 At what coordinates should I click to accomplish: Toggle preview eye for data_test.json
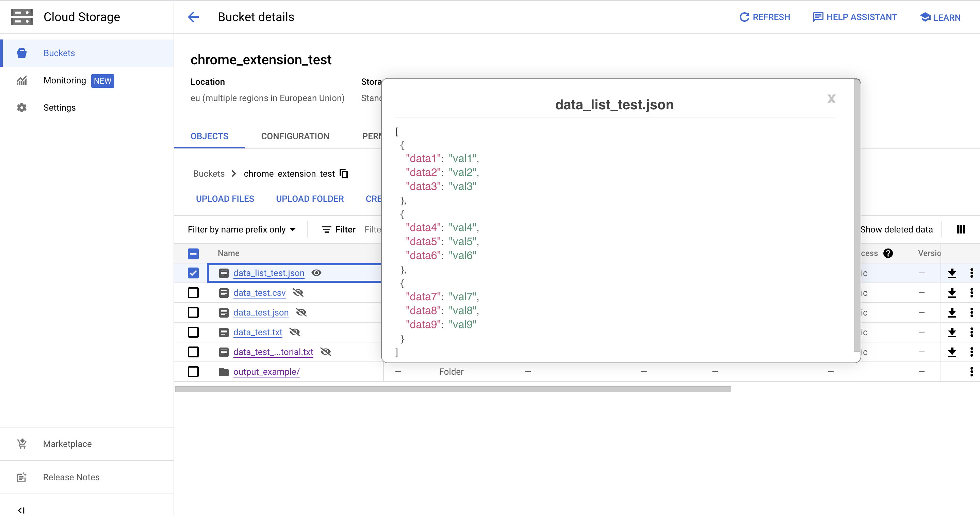301,312
